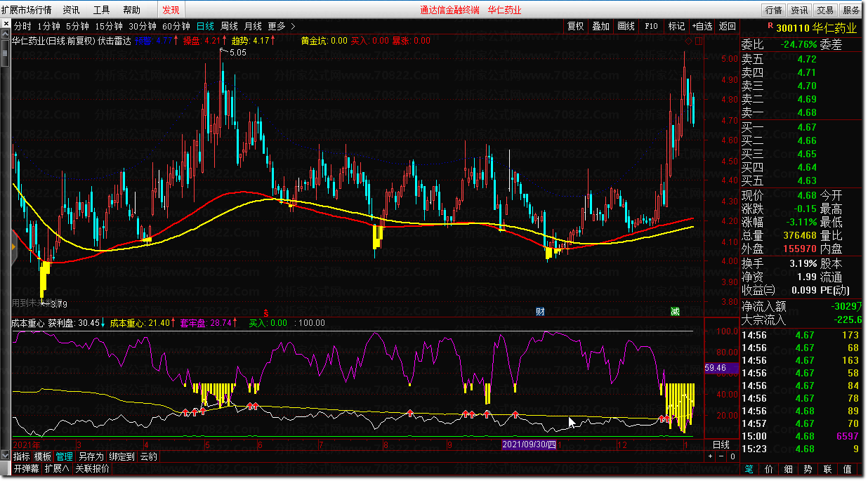Switch to 30分钟 chart period
This screenshot has height=481, width=868.
tap(143, 26)
